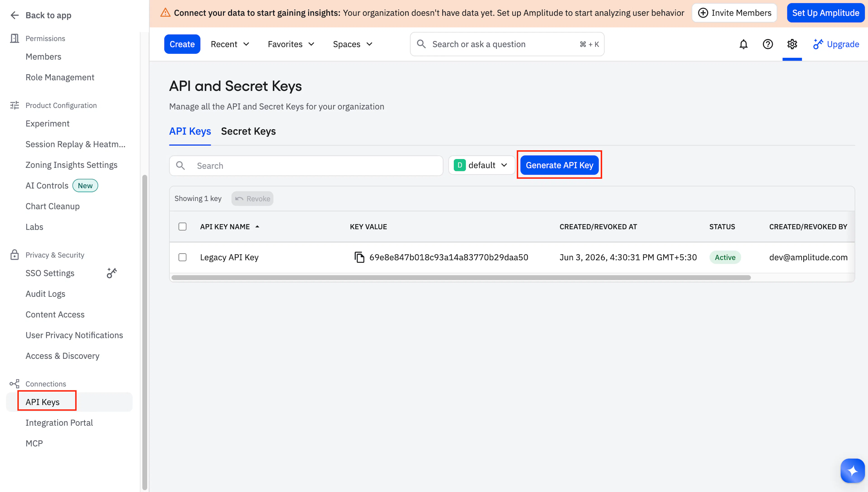Open the AI assistant sparkle button

(852, 470)
